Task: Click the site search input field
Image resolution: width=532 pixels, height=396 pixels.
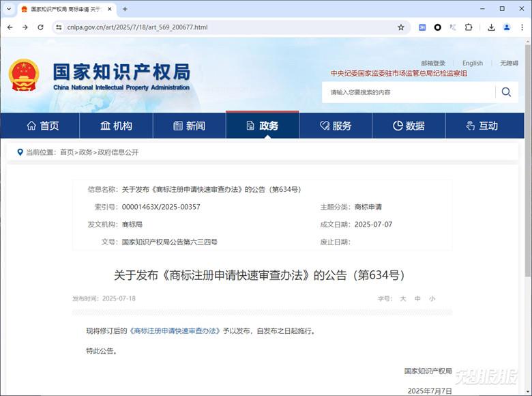Action: click(x=409, y=92)
